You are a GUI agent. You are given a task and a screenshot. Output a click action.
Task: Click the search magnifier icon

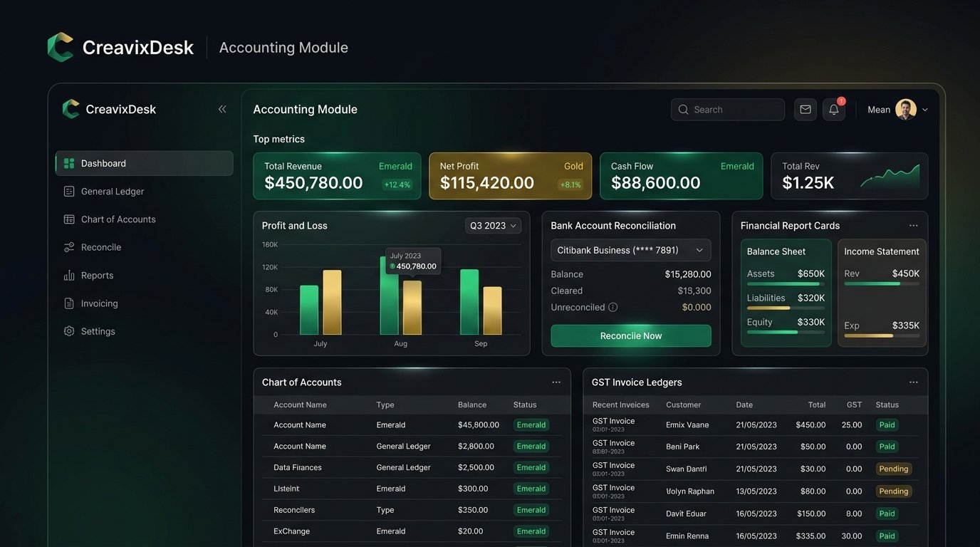tap(684, 110)
